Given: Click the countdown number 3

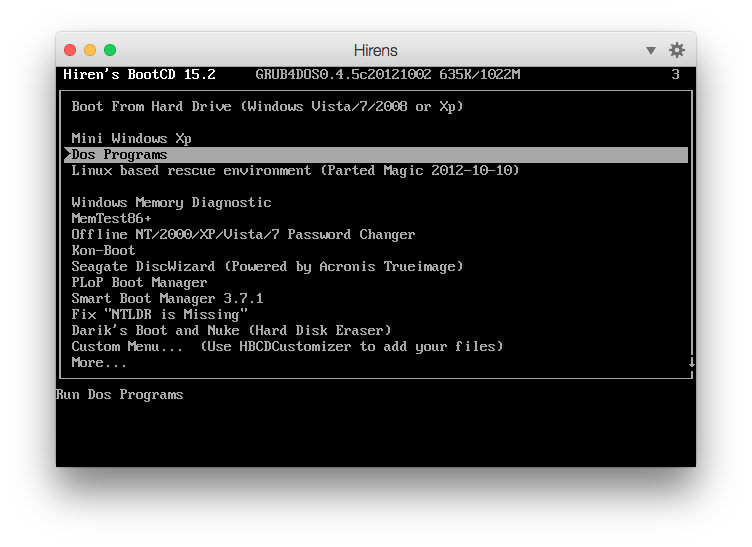Looking at the screenshot, I should point(675,74).
